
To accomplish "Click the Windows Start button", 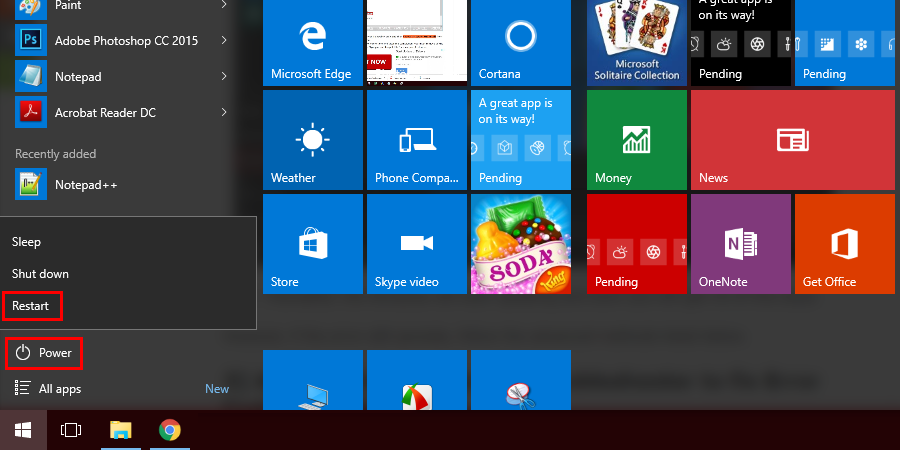I will click(23, 430).
